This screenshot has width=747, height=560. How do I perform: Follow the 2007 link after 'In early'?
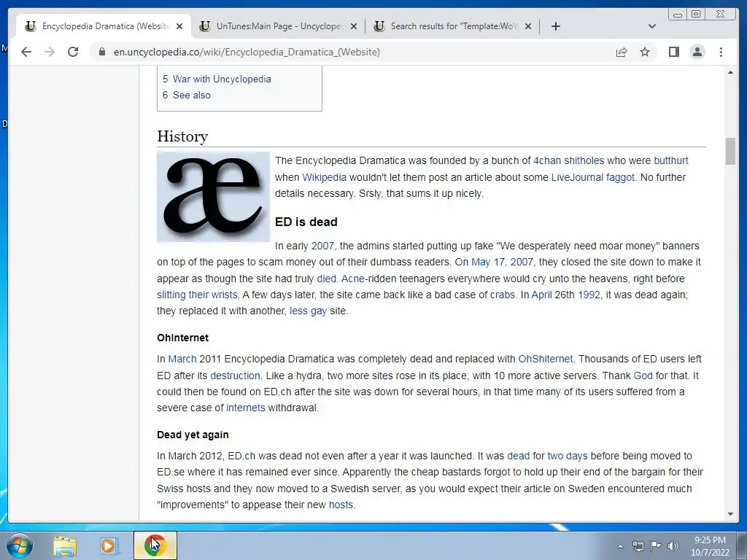pos(322,246)
